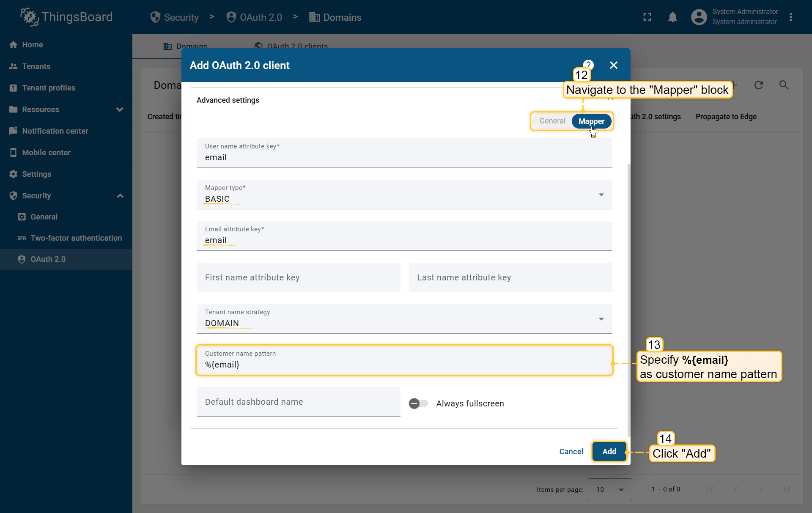Viewport: 812px width, 513px height.
Task: Click the notifications bell icon
Action: pos(672,17)
